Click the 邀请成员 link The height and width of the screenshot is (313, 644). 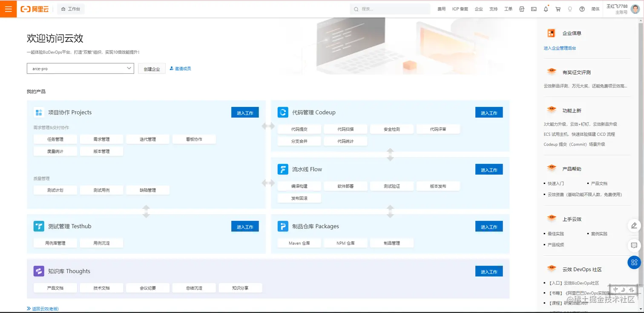180,69
